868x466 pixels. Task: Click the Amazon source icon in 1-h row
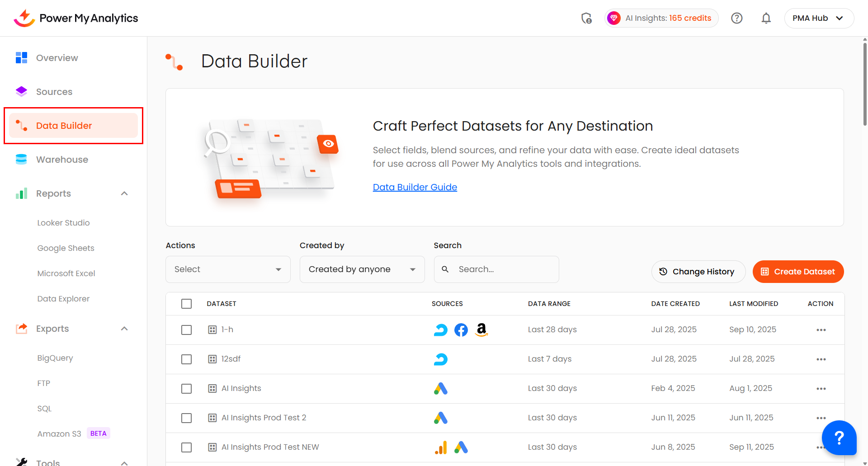click(x=481, y=330)
